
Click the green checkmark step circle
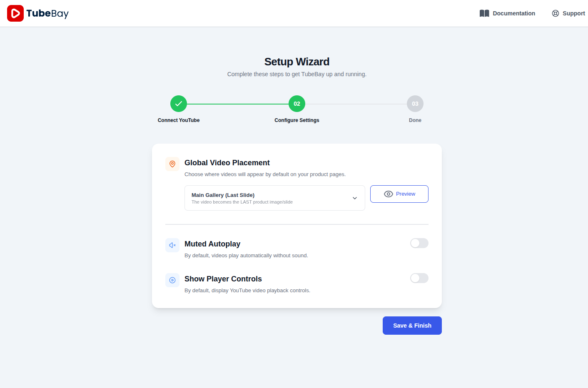179,104
